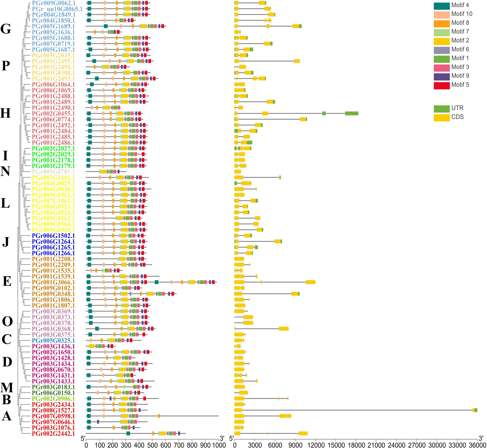The image size is (487, 448).
Task: Select gene label PGr002G2442.1
Action: 53,434
